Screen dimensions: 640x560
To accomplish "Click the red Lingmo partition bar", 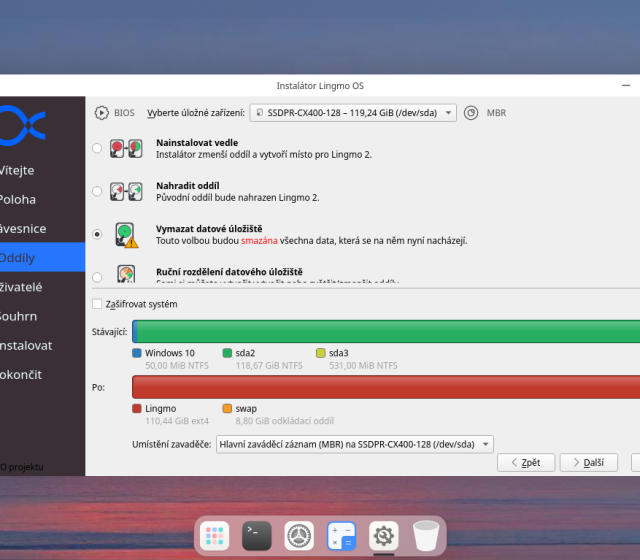I will point(386,388).
